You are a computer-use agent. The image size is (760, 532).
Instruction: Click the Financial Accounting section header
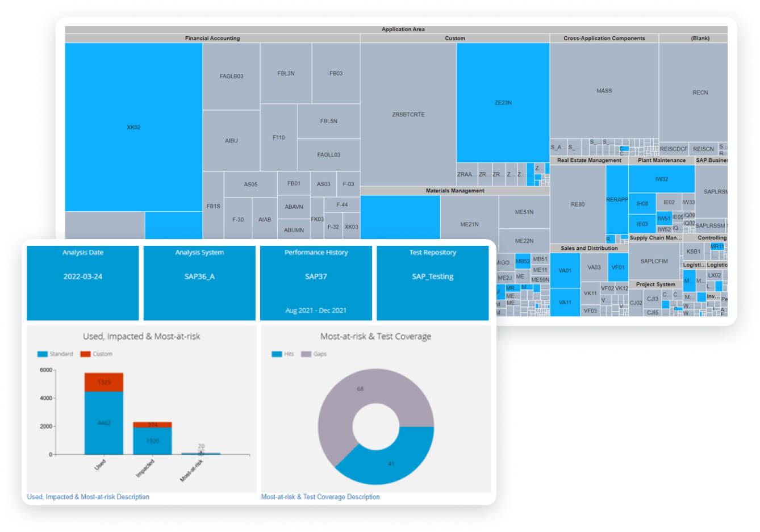[211, 38]
